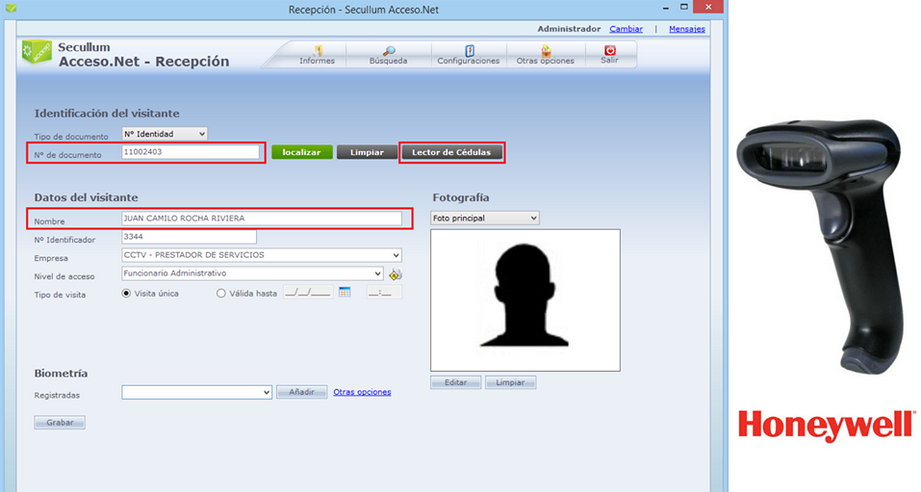Open the Foto principal dropdown

point(485,218)
